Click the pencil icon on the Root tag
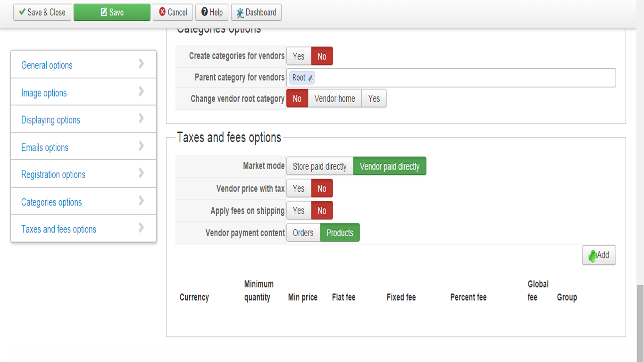This screenshot has height=362, width=644. click(310, 78)
